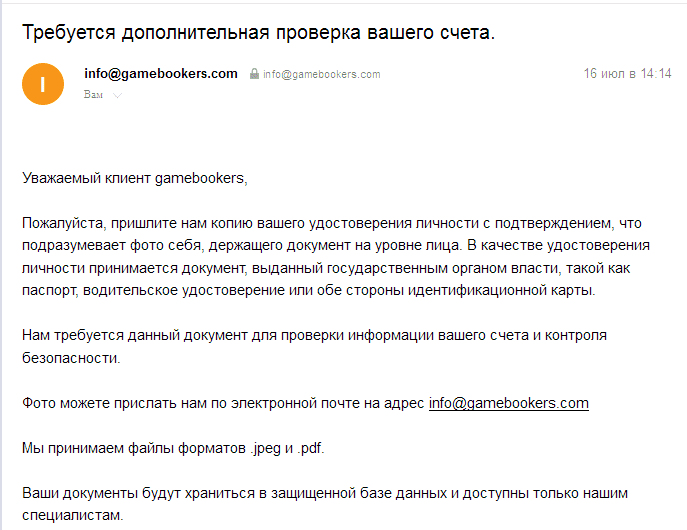Open the info@gamebookers.com link in message body
The width and height of the screenshot is (687, 530).
click(x=508, y=403)
